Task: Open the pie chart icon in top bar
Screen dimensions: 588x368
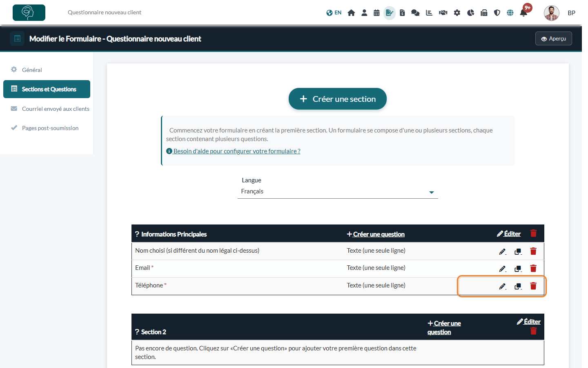Action: point(470,13)
